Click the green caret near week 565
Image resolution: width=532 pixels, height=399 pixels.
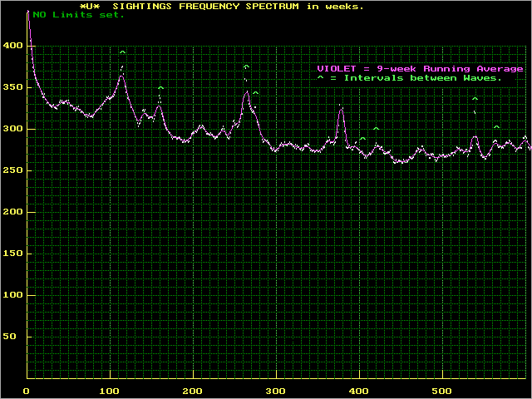point(496,127)
